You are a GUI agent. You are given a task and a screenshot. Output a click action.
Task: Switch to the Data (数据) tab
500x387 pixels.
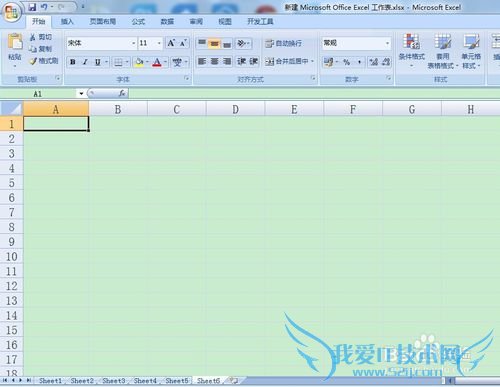pyautogui.click(x=167, y=22)
